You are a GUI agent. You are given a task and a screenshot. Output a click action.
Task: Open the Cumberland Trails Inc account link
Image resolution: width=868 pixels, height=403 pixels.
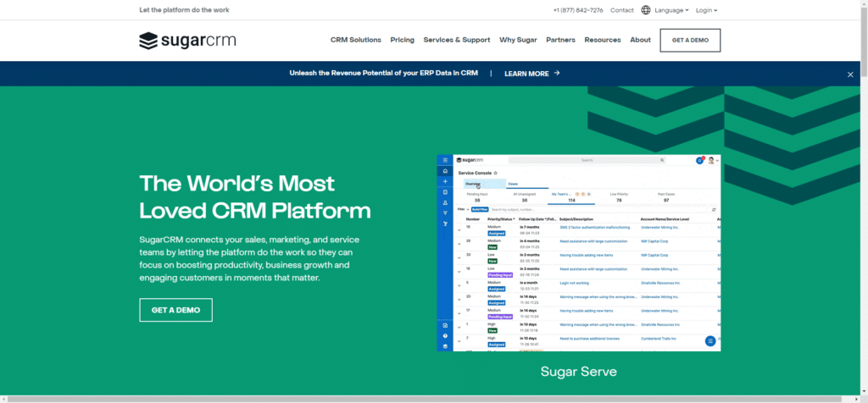click(660, 339)
